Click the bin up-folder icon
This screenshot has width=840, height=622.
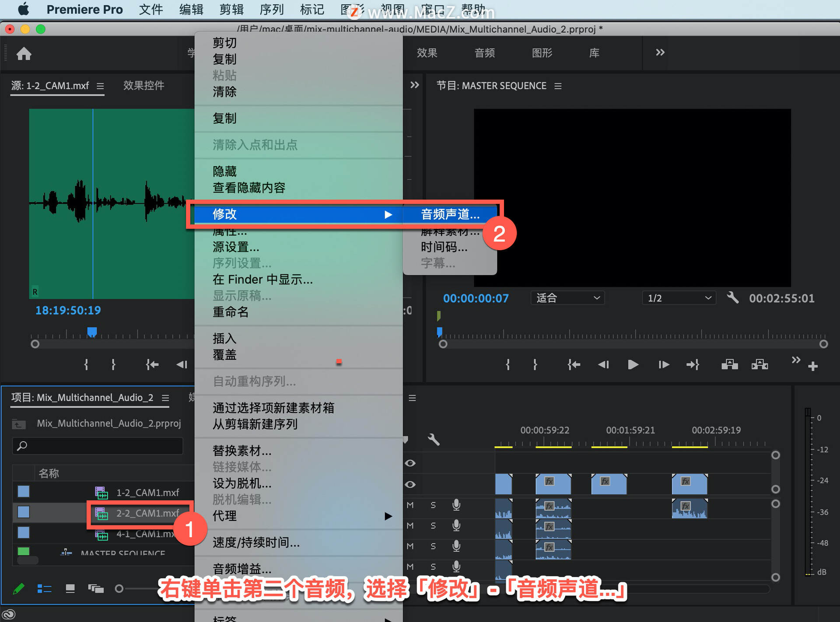(x=19, y=424)
